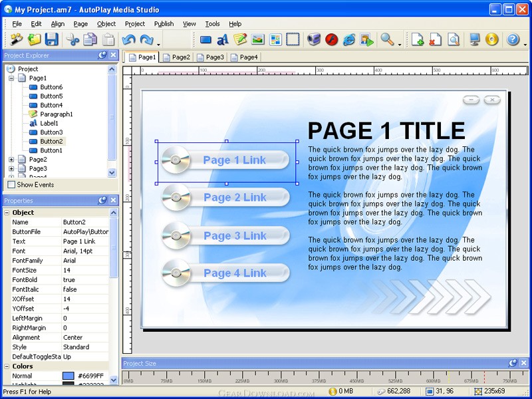This screenshot has width=532, height=399.
Task: Expand the Page2 tree node
Action: (11, 160)
